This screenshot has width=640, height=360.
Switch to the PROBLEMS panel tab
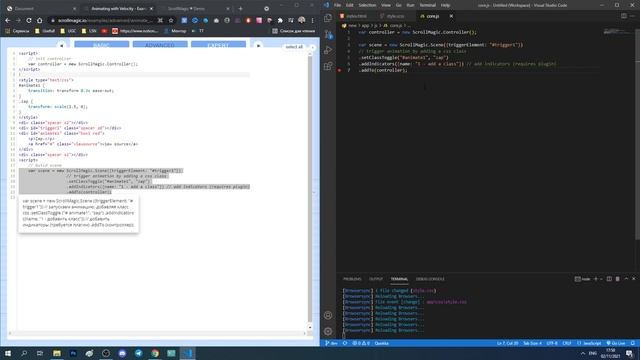(352, 279)
